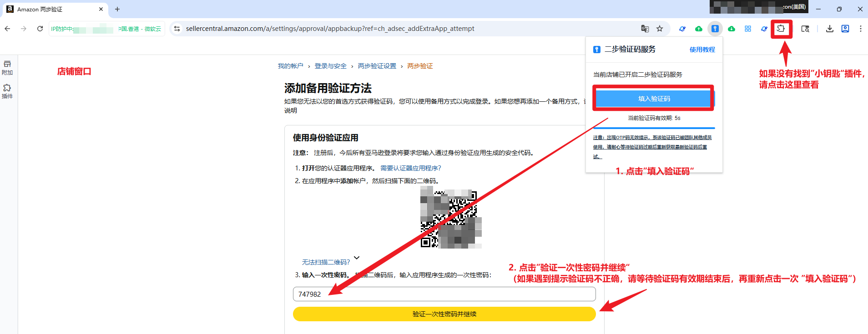Open site information icon in address bar

177,29
